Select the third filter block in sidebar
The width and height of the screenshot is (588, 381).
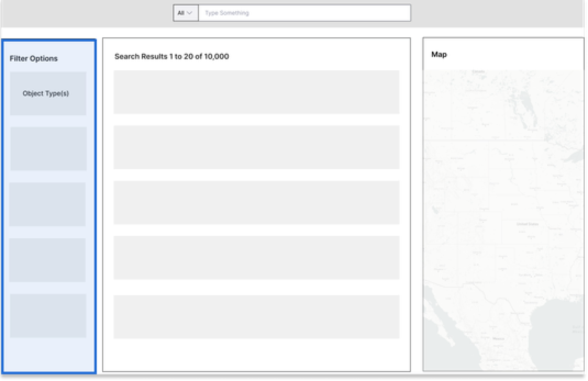coord(47,204)
